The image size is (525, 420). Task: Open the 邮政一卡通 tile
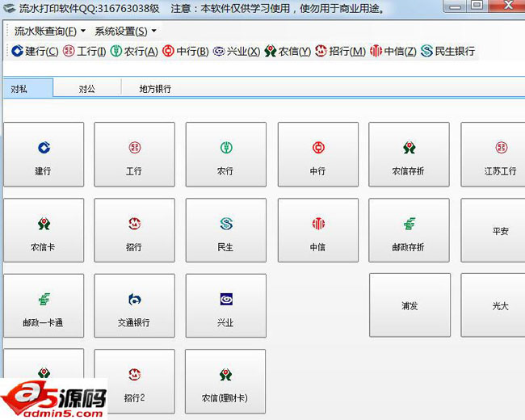pos(44,305)
